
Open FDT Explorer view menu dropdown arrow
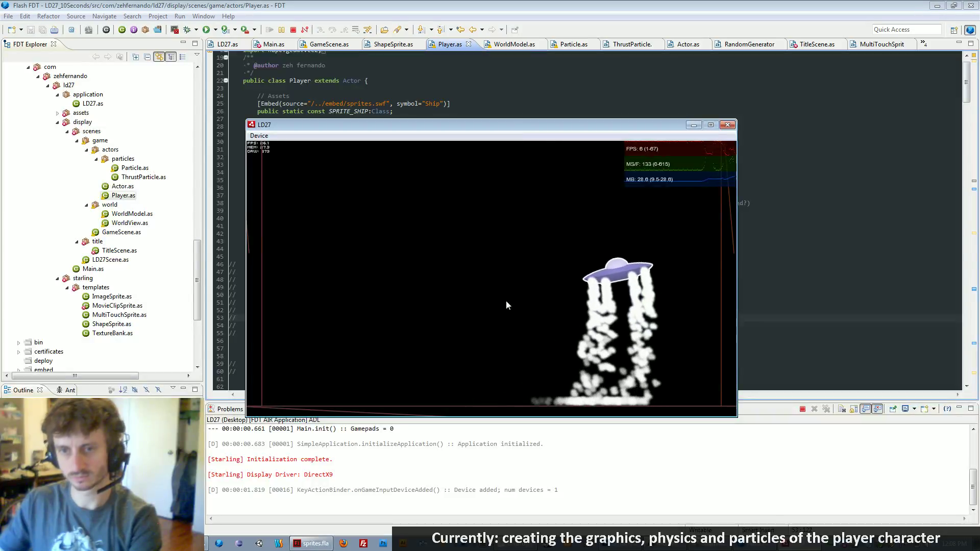(197, 55)
